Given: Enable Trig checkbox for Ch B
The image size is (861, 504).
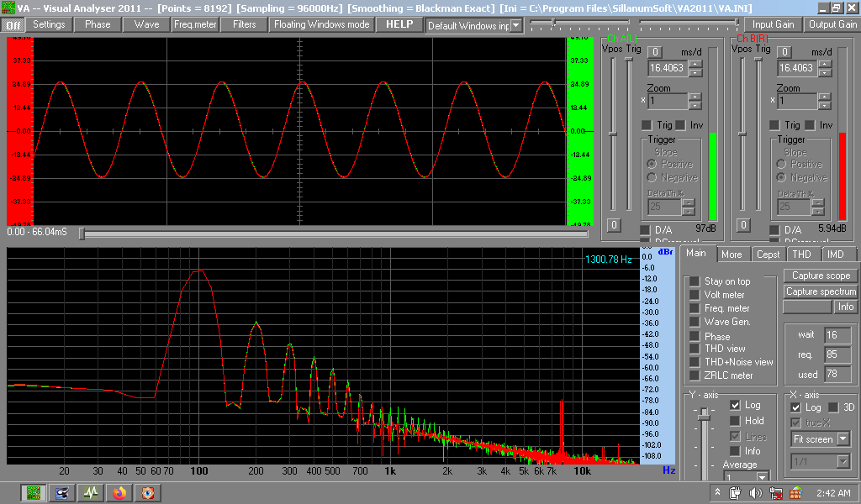Looking at the screenshot, I should pos(774,125).
